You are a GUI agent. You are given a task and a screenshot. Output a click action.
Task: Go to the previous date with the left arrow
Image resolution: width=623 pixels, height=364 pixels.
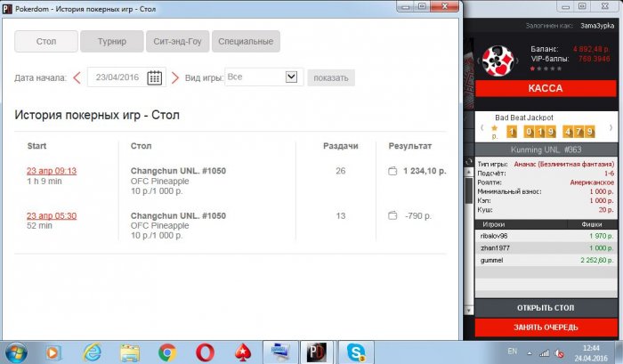(x=77, y=77)
